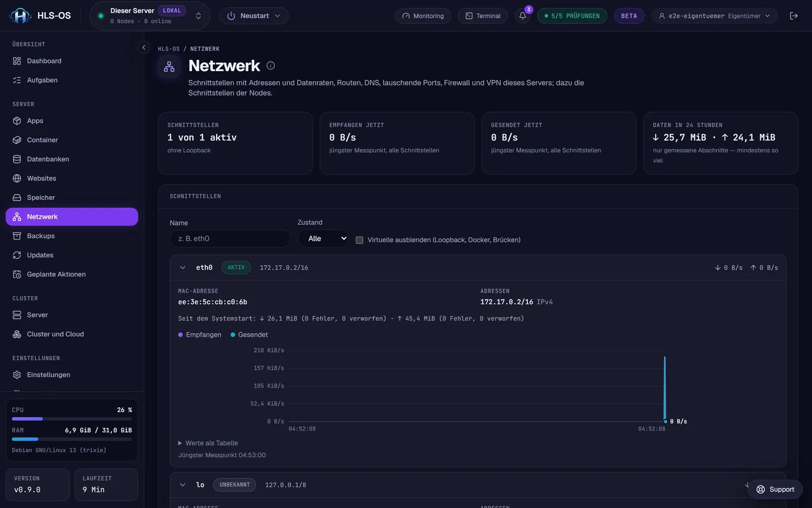Click the Updates refresh icon
The width and height of the screenshot is (812, 508).
pyautogui.click(x=17, y=255)
